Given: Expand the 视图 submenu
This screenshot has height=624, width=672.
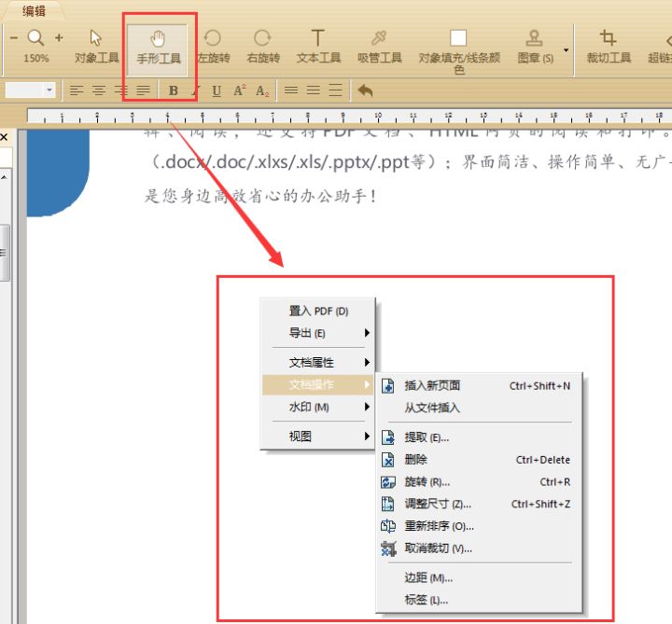Looking at the screenshot, I should tap(318, 437).
